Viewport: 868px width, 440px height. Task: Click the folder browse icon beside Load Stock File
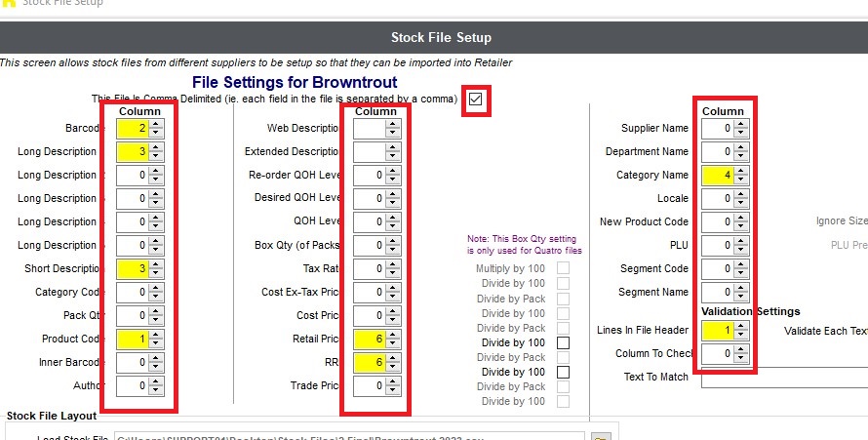tap(601, 436)
